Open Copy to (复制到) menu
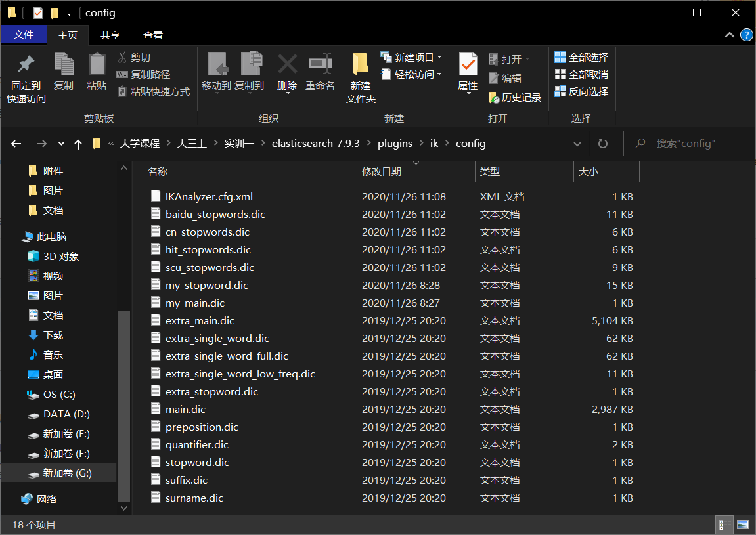Image resolution: width=756 pixels, height=535 pixels. [250, 72]
